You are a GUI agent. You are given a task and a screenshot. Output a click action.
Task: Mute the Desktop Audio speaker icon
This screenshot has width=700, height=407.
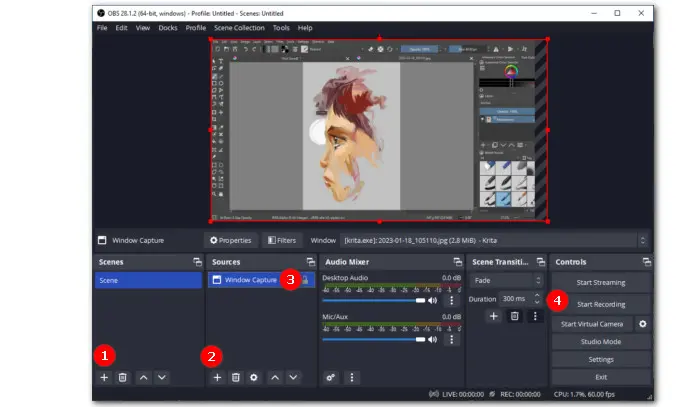coord(433,300)
